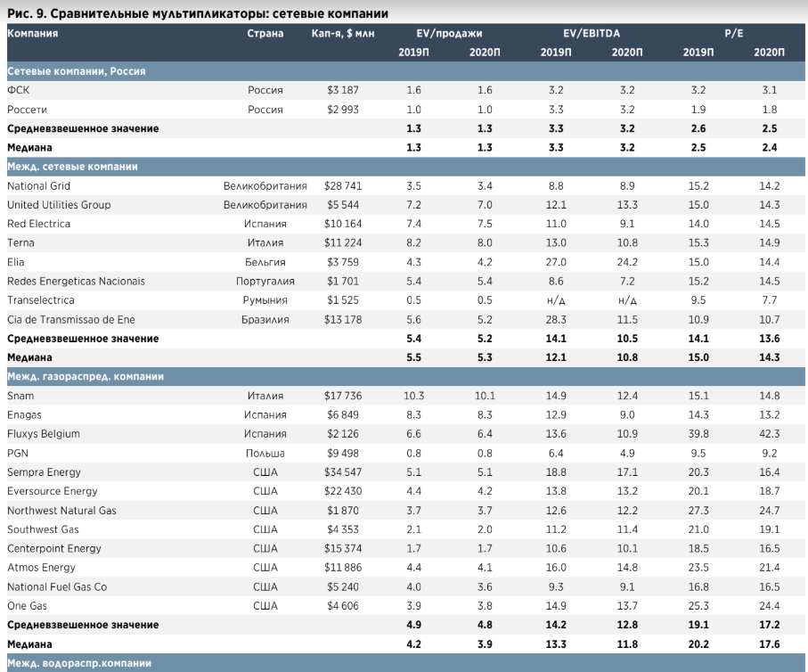Select the company 'Atmos Energy'
Screen dimensions: 808x672
coord(41,568)
